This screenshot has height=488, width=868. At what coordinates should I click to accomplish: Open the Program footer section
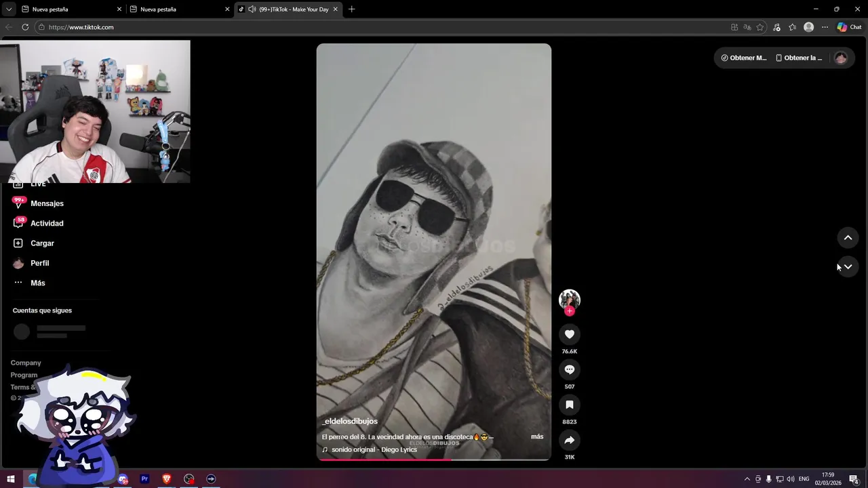click(x=24, y=375)
